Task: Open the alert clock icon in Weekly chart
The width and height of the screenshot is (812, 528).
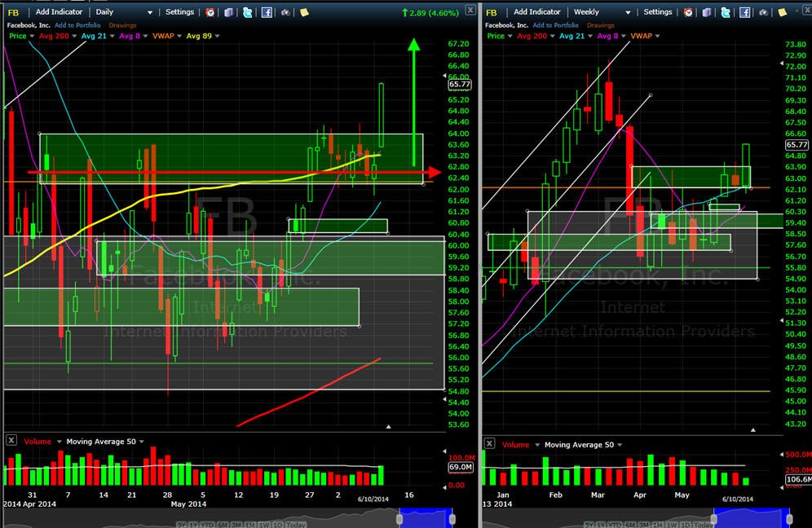Action: [x=688, y=12]
